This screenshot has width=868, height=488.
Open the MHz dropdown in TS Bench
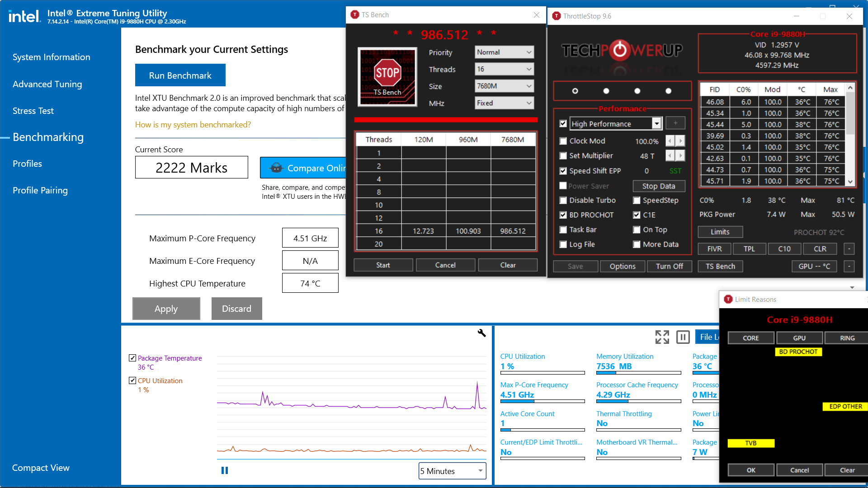point(504,103)
